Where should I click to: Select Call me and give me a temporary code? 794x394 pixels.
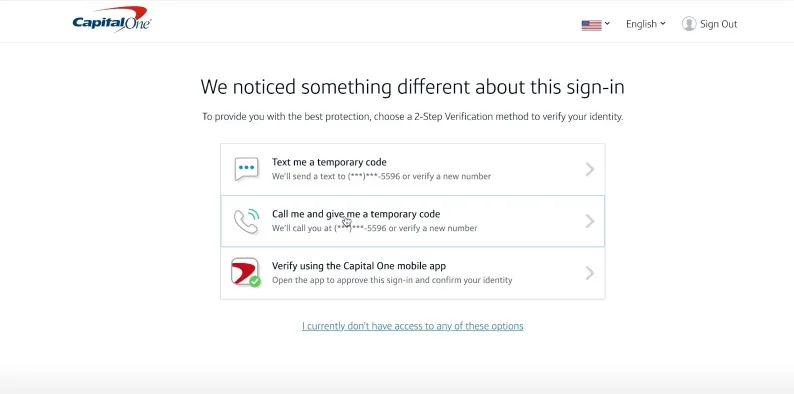click(413, 221)
